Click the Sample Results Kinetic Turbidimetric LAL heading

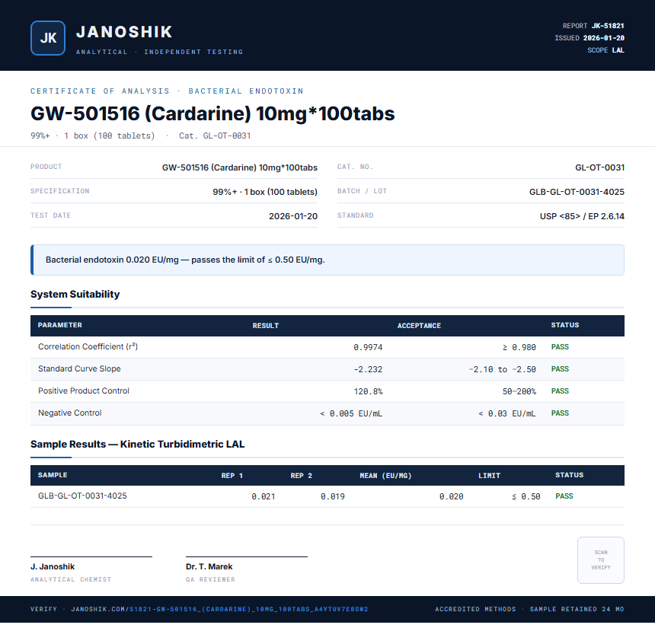[x=137, y=444]
